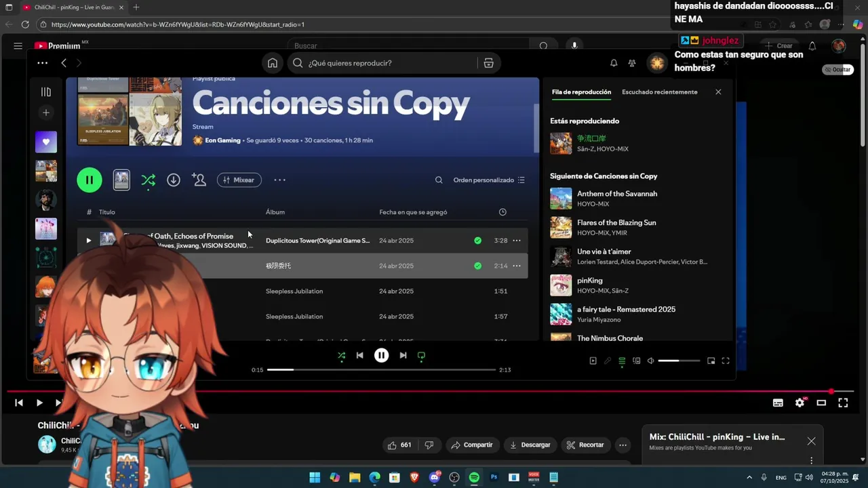This screenshot has height=488, width=868.
Task: Close the queue panel
Action: [718, 92]
